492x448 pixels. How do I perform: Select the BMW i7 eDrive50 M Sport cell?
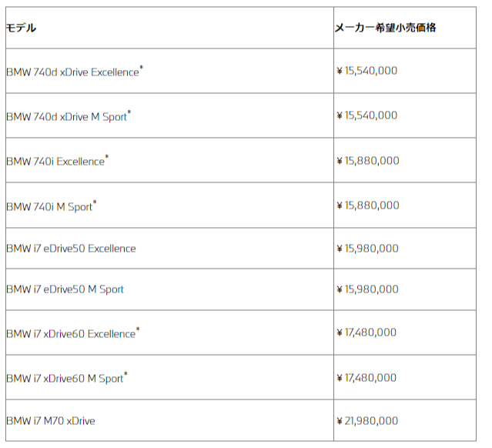pos(65,289)
